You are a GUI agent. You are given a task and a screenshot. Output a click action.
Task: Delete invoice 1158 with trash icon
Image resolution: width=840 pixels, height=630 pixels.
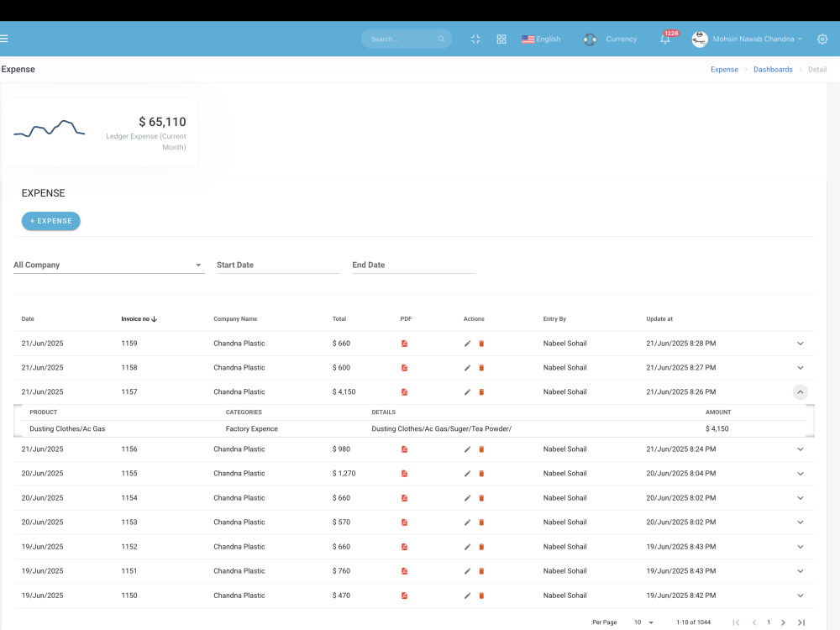pyautogui.click(x=481, y=368)
